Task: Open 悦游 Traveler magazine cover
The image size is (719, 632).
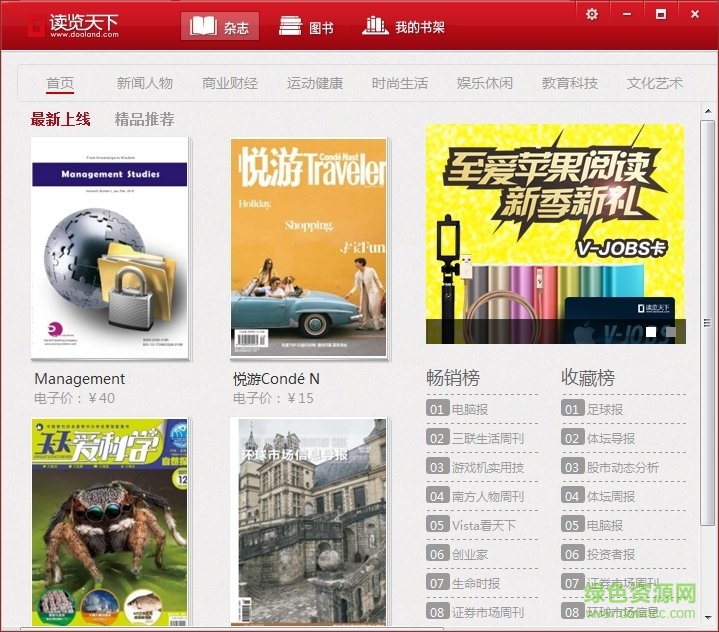Action: [309, 248]
